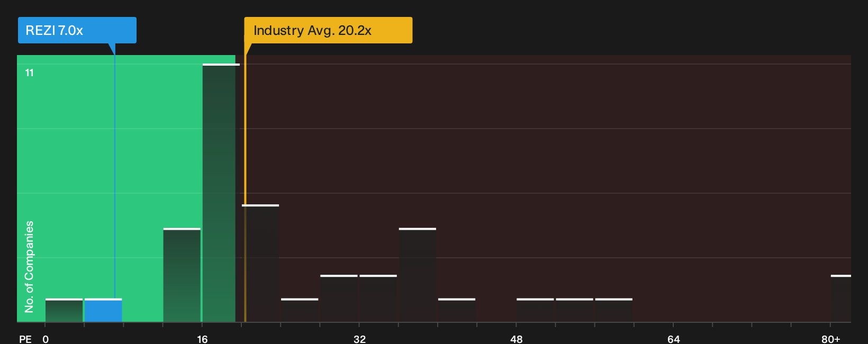Select the first histogram bar at PE 0
Image resolution: width=868 pixels, height=344 pixels.
pos(64,310)
